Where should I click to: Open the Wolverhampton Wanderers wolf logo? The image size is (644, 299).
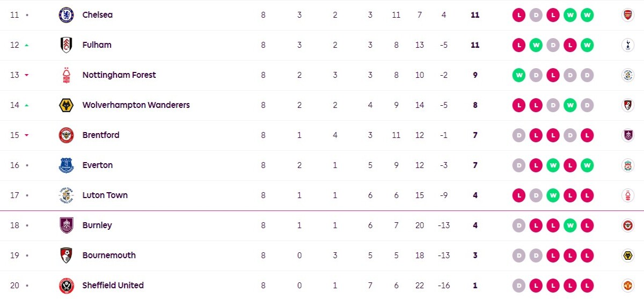[x=66, y=105]
